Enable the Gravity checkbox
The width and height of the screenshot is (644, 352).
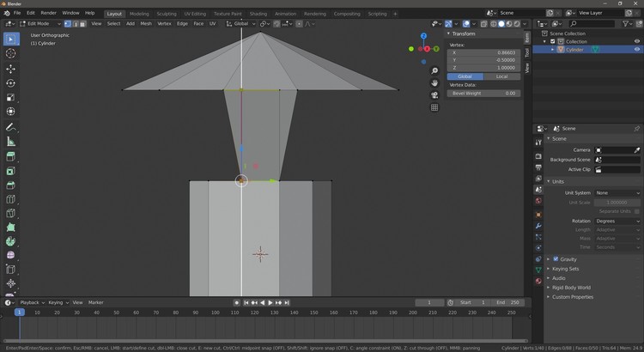pyautogui.click(x=556, y=259)
